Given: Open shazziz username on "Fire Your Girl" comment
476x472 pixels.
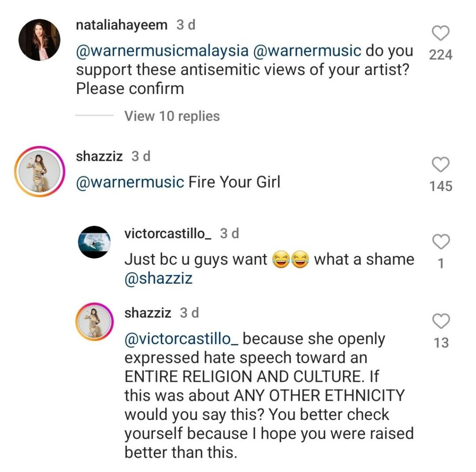Looking at the screenshot, I should coord(99,156).
